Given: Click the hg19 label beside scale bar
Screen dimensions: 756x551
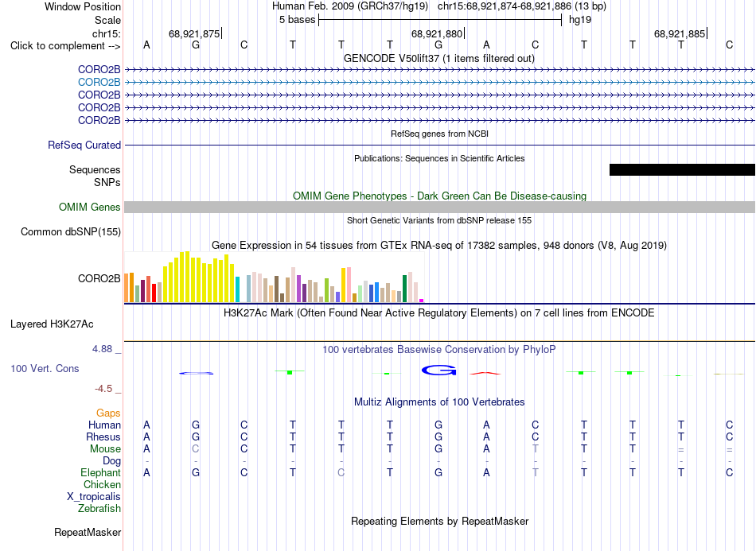Looking at the screenshot, I should pyautogui.click(x=580, y=20).
